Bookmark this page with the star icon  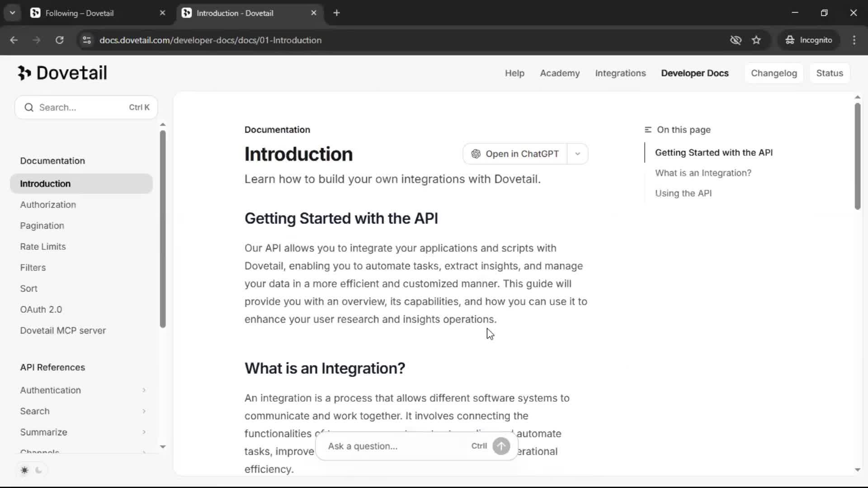[756, 40]
